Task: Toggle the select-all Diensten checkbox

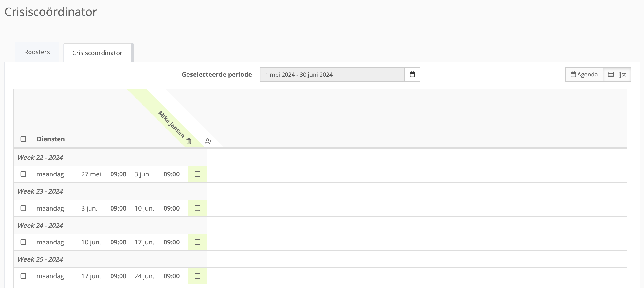Action: 23,139
